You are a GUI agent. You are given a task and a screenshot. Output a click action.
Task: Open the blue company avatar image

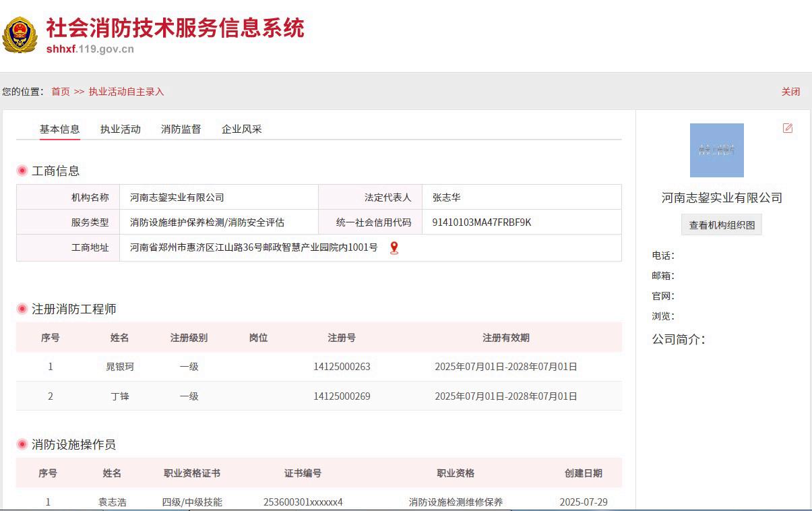pos(716,150)
